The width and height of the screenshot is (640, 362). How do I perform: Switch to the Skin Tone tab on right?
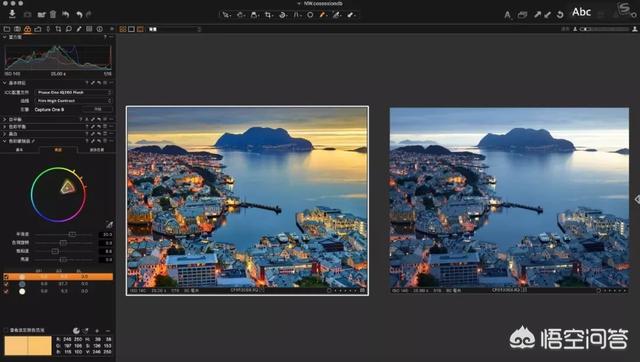96,150
